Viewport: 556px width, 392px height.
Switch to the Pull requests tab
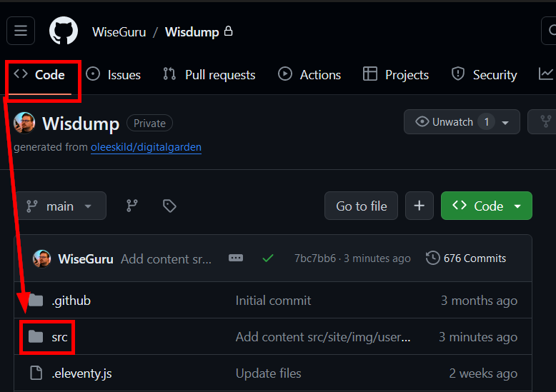coord(209,75)
